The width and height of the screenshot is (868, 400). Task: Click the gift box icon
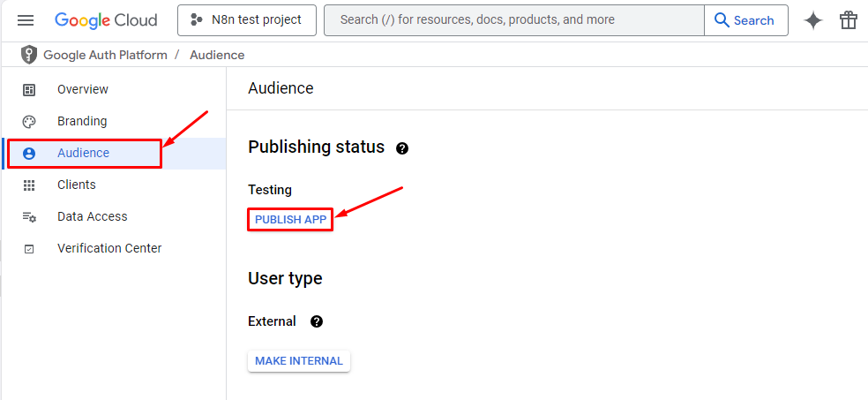[848, 20]
